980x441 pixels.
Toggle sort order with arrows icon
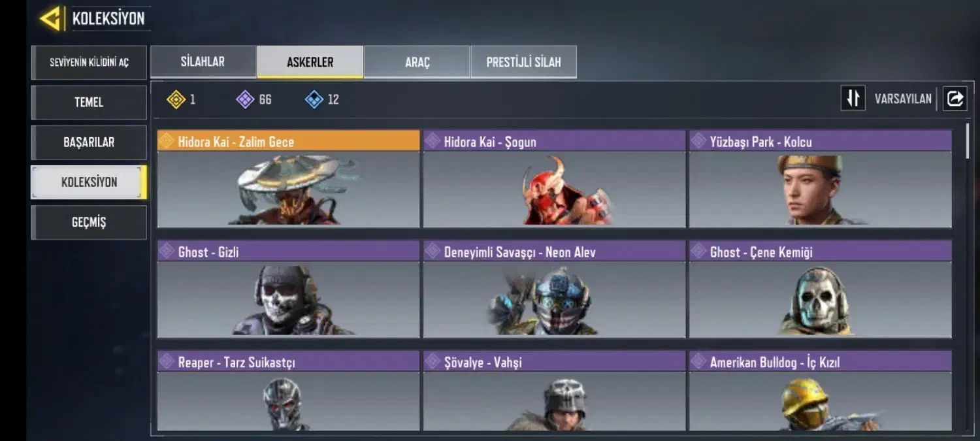pyautogui.click(x=853, y=99)
